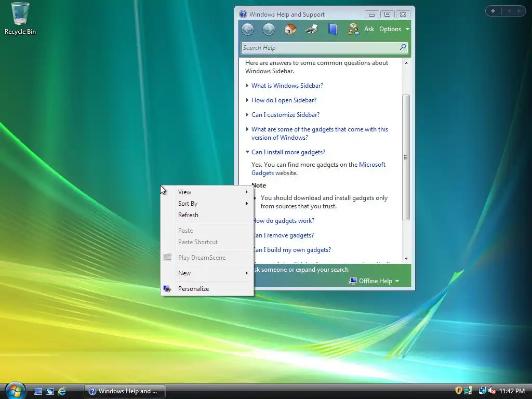Image resolution: width=532 pixels, height=399 pixels.
Task: Expand 'How do I open Sidebar?'
Action: click(x=284, y=100)
